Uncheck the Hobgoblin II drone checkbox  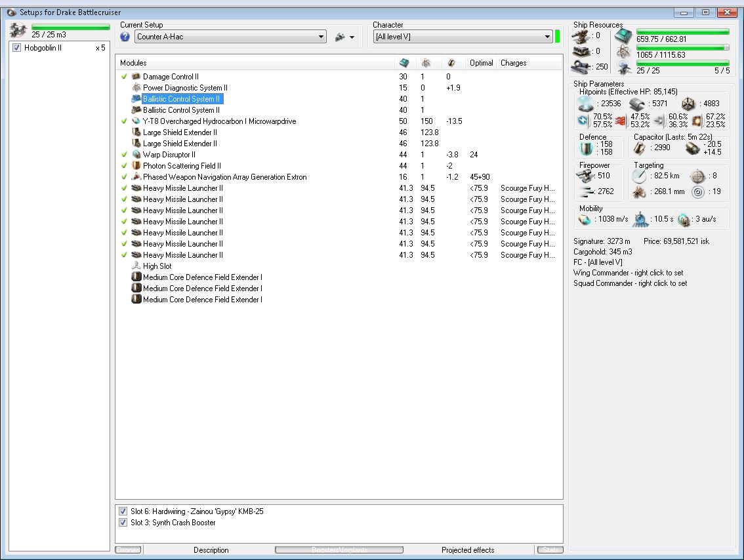pyautogui.click(x=16, y=48)
